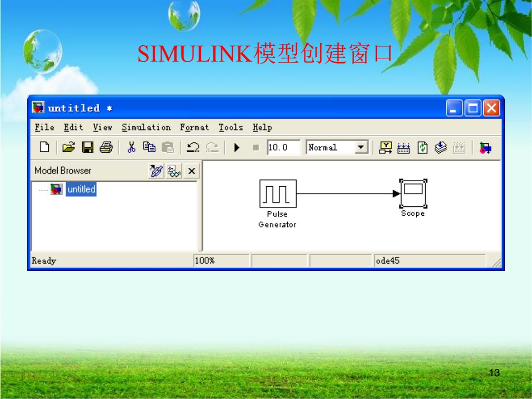Click the simulation stop time field 10.0
532x399 pixels.
coord(284,147)
